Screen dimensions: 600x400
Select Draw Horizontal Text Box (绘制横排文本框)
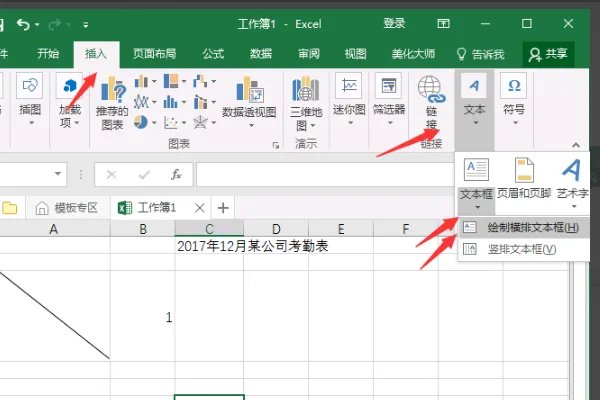pyautogui.click(x=523, y=228)
